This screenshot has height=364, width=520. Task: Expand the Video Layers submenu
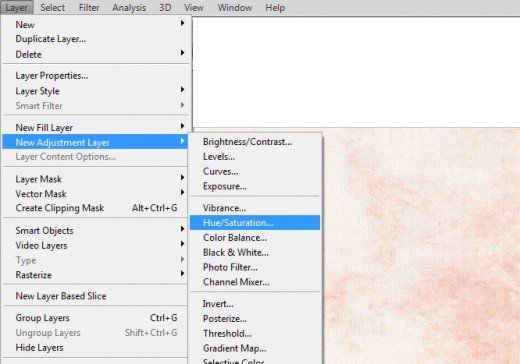[x=95, y=245]
